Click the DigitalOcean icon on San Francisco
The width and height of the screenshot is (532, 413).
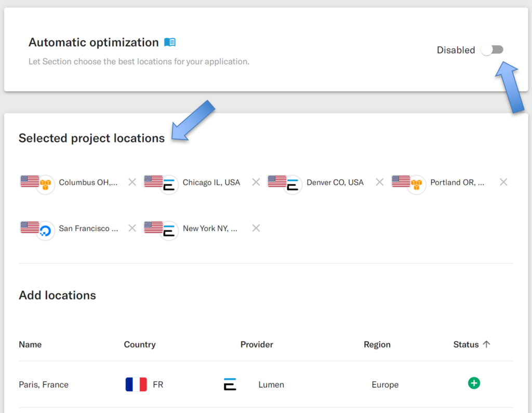[46, 231]
